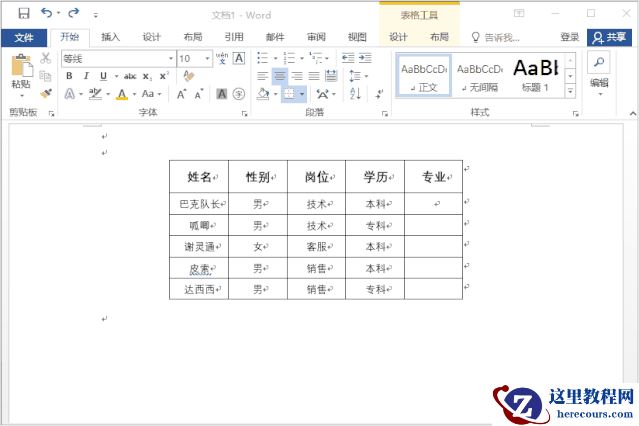
Task: Increase paragraph indent
Action: [x=365, y=58]
